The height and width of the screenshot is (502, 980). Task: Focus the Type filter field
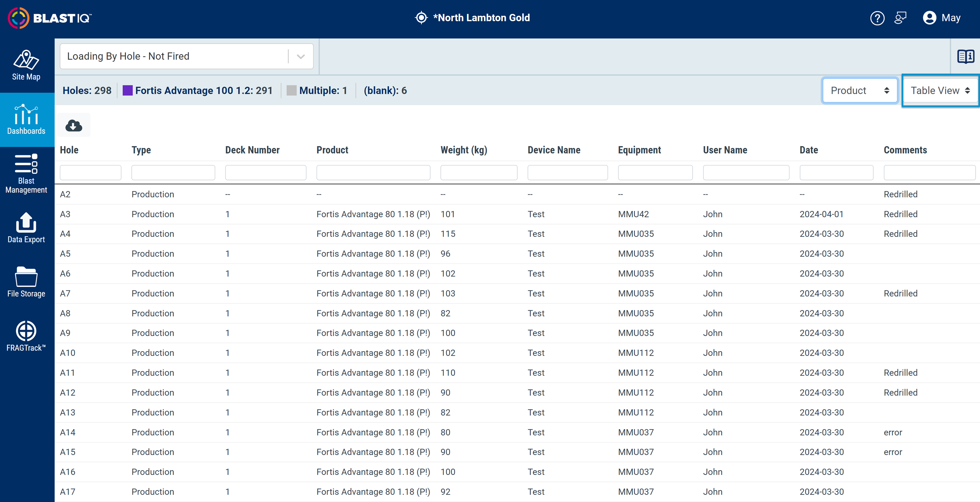173,172
